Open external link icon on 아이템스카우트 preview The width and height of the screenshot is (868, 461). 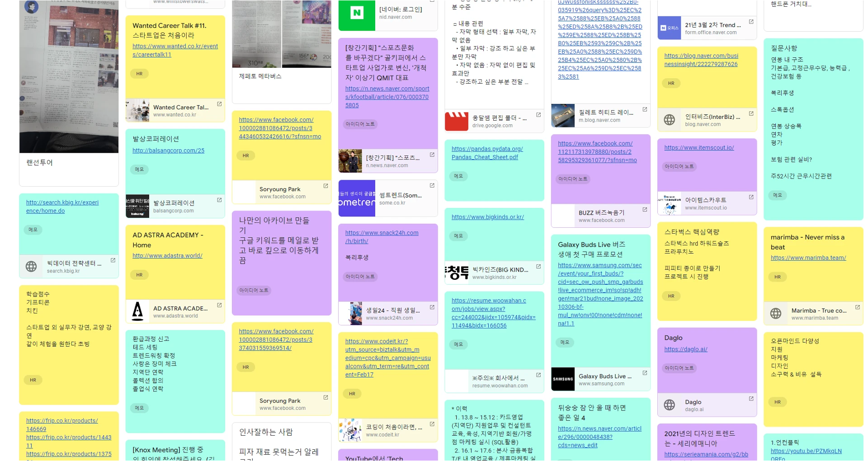pos(751,197)
